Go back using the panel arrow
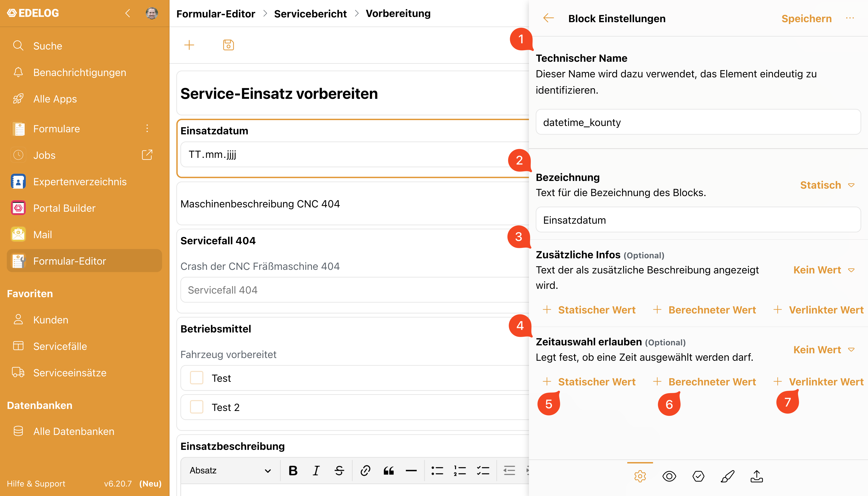868x496 pixels. point(548,18)
